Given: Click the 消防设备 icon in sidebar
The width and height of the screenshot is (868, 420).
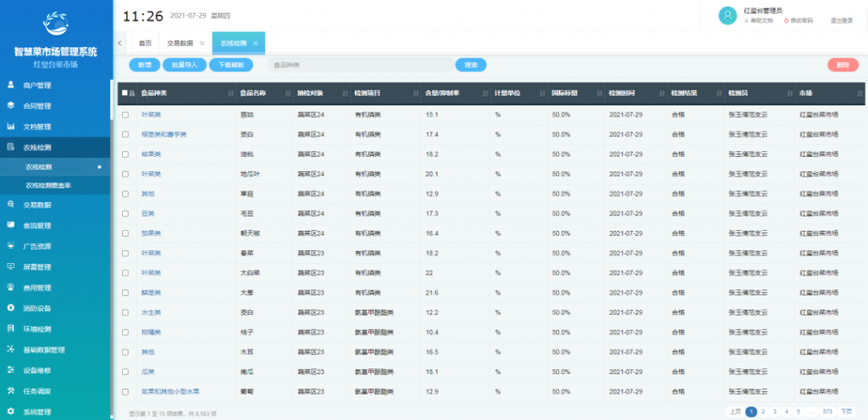Looking at the screenshot, I should [10, 308].
